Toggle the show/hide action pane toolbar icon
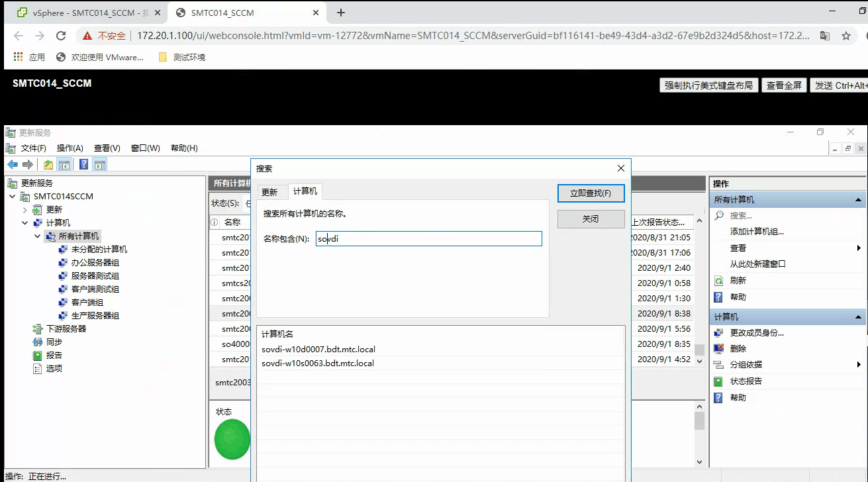This screenshot has width=868, height=482. coord(100,165)
